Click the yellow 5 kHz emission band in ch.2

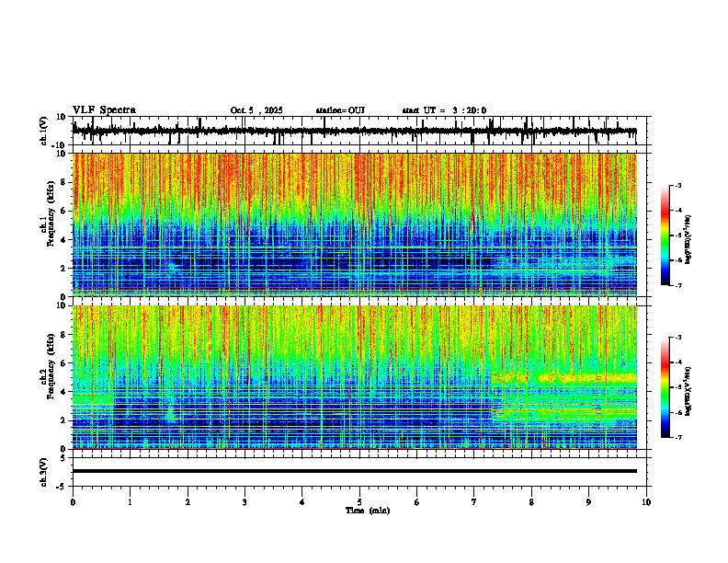click(x=564, y=378)
